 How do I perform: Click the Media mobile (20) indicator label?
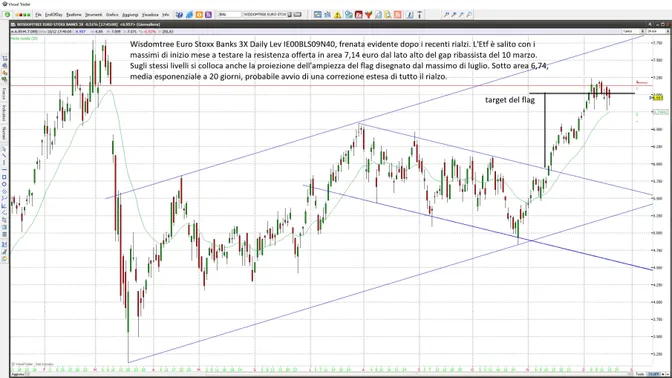[x=24, y=39]
